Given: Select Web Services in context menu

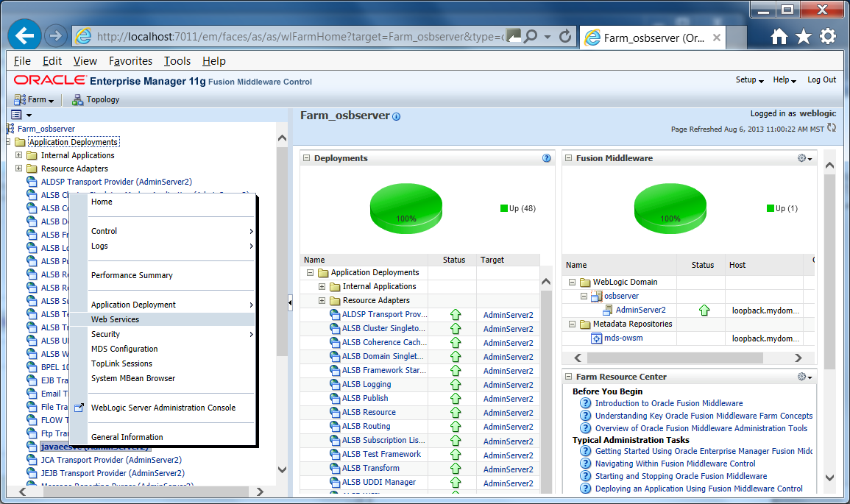Looking at the screenshot, I should (115, 319).
